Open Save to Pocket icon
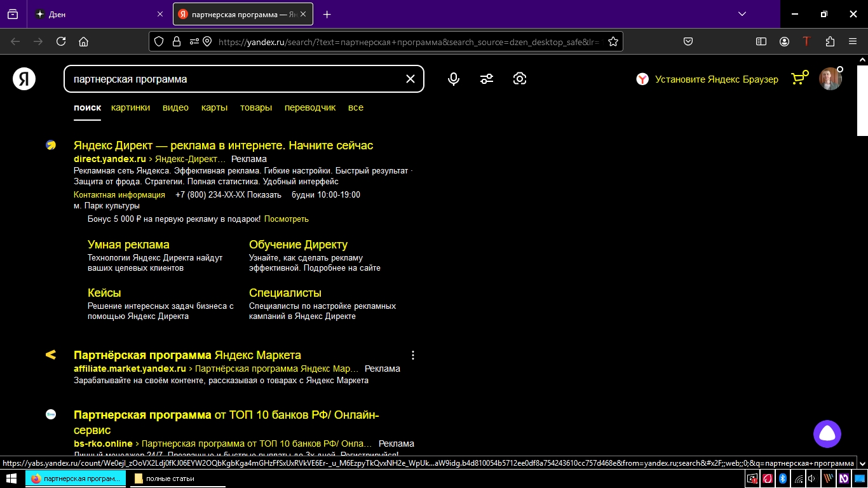 pos(688,41)
